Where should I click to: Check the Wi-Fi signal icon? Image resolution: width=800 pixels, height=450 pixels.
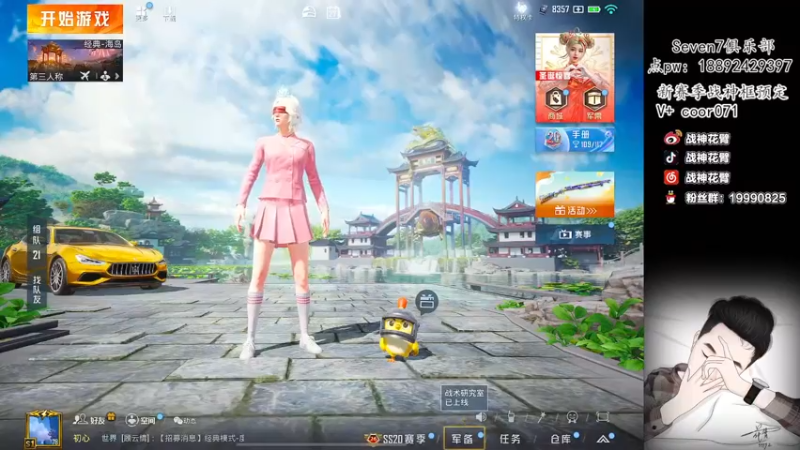[x=611, y=9]
